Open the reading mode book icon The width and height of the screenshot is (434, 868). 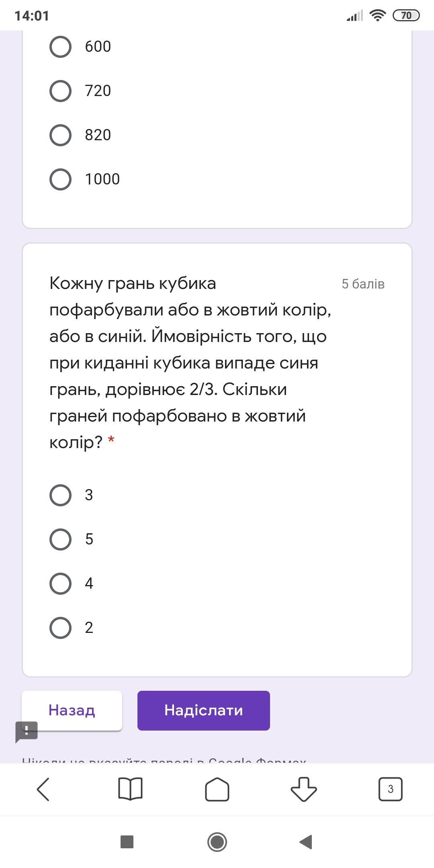pos(130,789)
